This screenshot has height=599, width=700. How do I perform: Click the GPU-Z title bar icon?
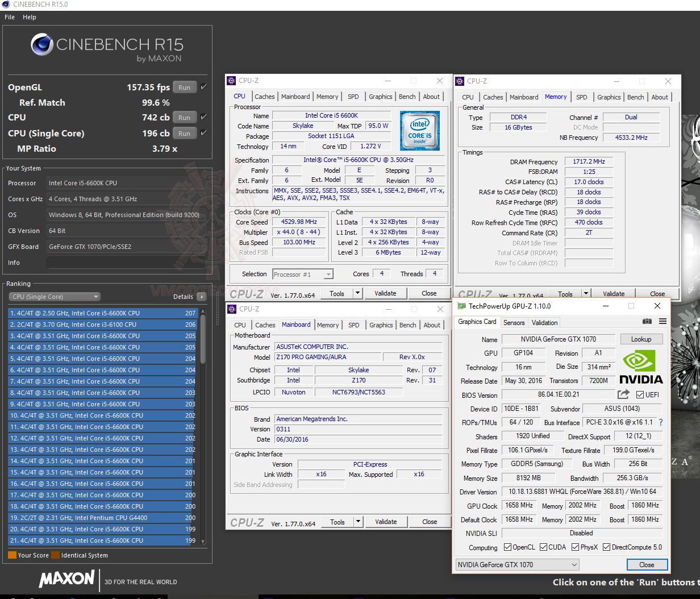pos(461,306)
